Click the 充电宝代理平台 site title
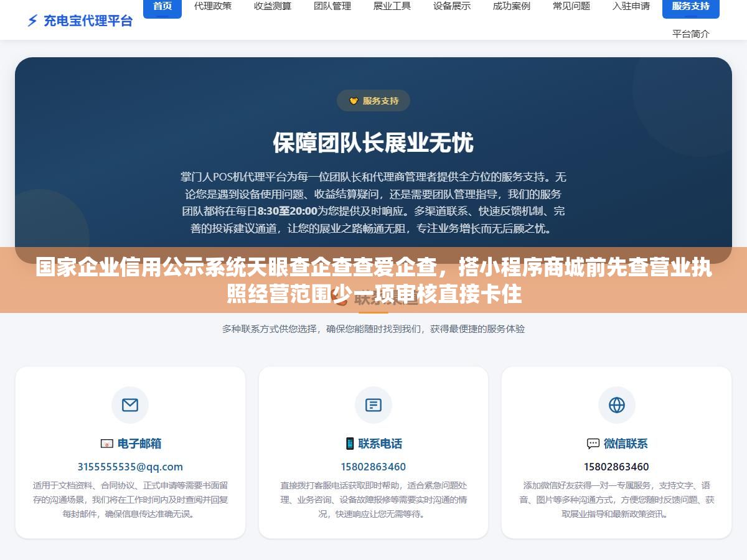 tap(88, 21)
